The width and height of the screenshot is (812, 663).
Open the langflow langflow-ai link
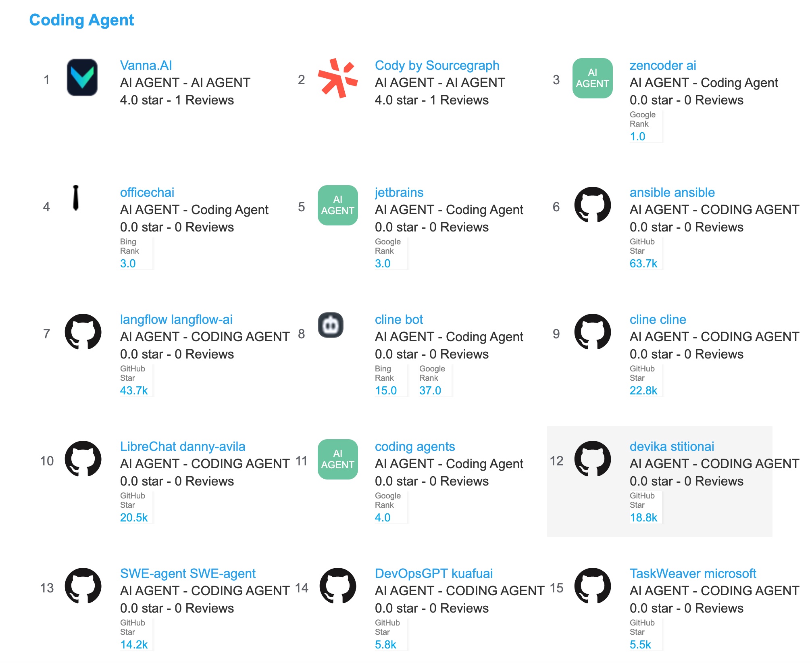176,319
